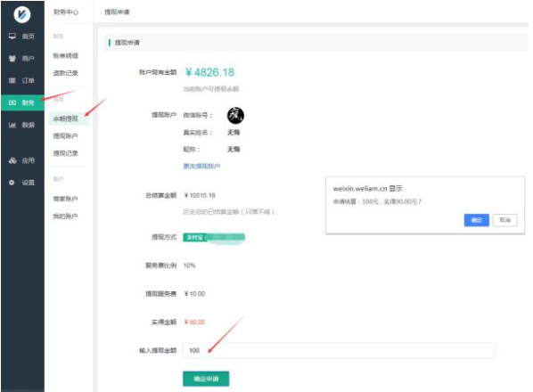
Task: Confirm dialog with blue 确定 button
Action: tap(477, 220)
